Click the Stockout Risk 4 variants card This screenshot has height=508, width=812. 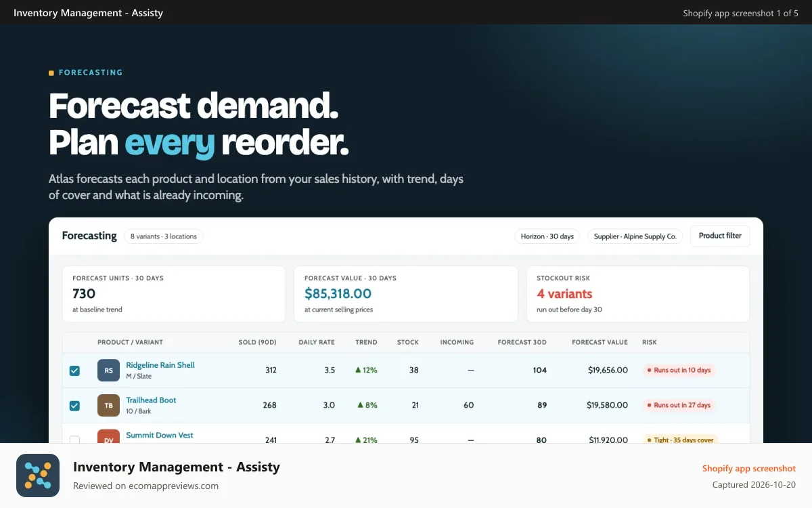(638, 294)
